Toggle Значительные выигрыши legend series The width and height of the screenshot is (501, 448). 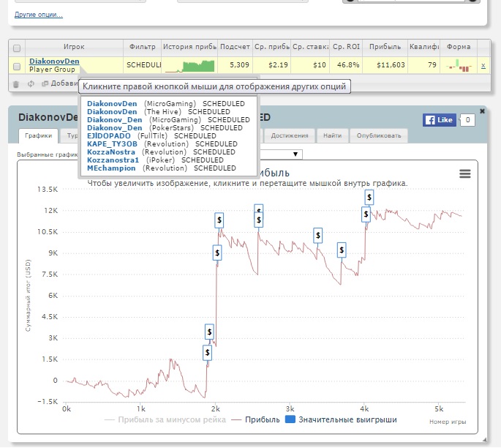pos(341,419)
